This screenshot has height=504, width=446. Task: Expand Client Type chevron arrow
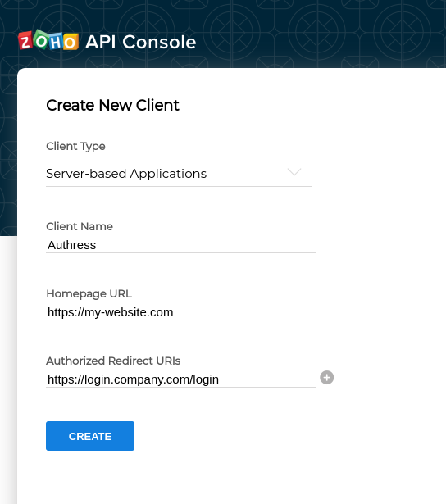click(x=294, y=172)
